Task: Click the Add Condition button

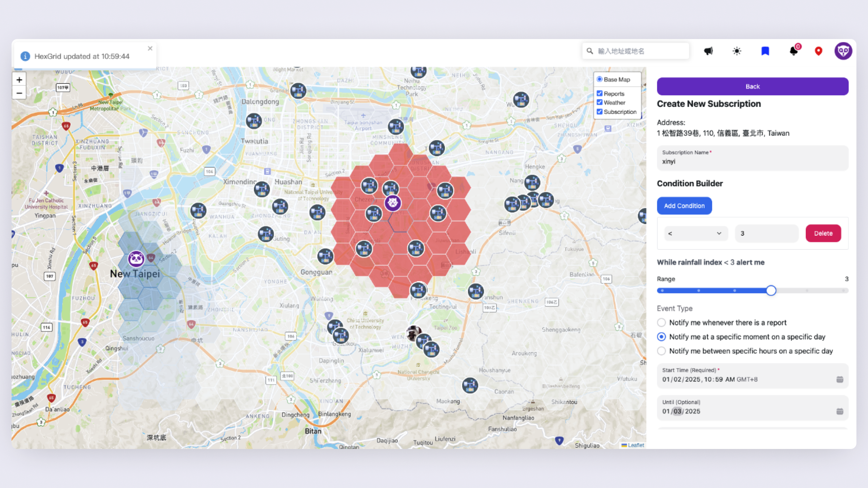Action: 684,205
